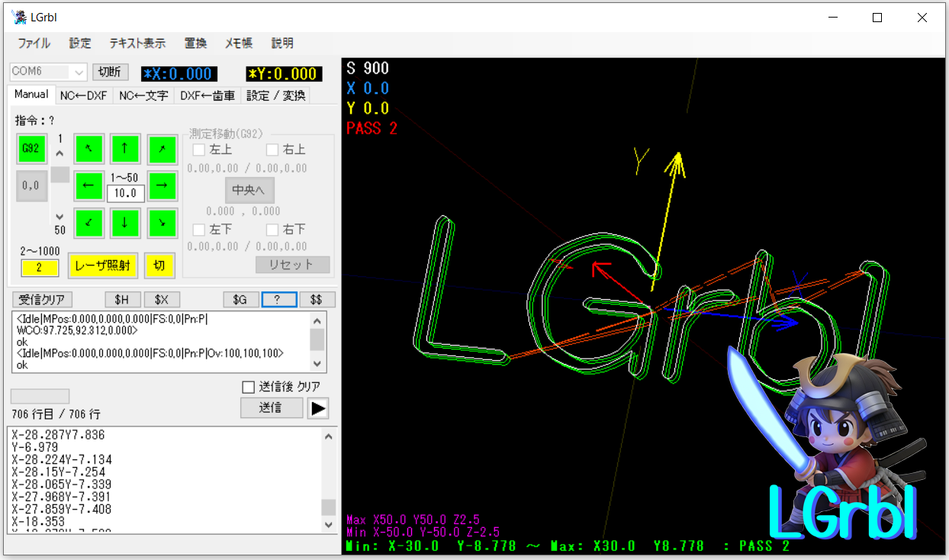Open the COM6 port dropdown
Screen dimensions: 949x560
point(79,72)
